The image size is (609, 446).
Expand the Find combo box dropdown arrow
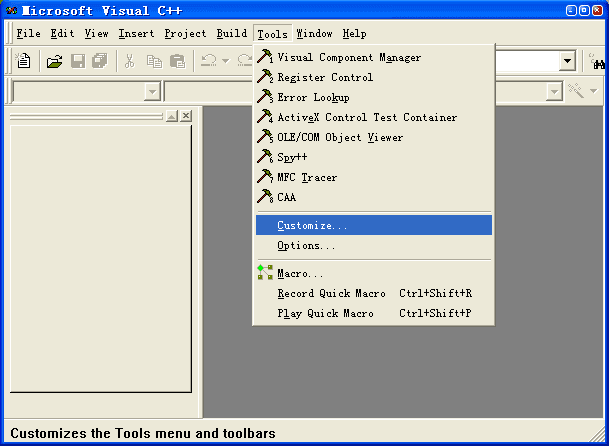coord(567,61)
